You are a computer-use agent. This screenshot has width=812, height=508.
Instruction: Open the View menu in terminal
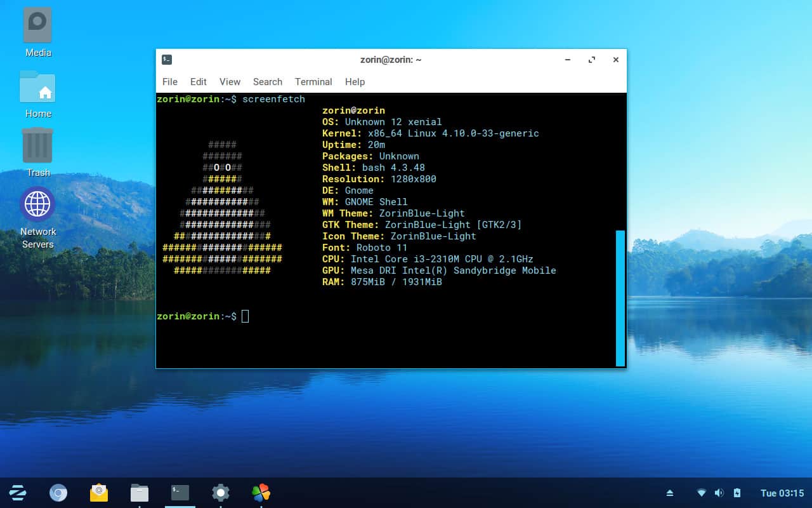pyautogui.click(x=230, y=82)
